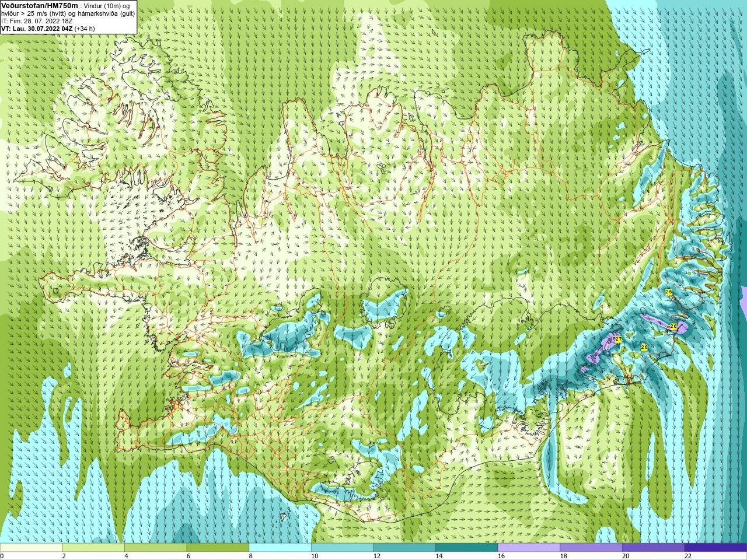Pick the 10–12 m/s turquoise legend swatch
Viewport: 747px width, 560px height.
pos(342,548)
